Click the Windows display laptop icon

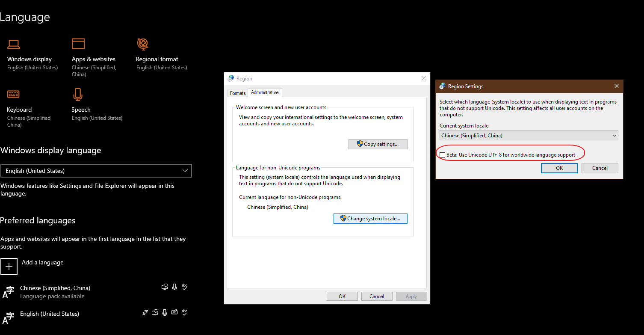pos(14,44)
